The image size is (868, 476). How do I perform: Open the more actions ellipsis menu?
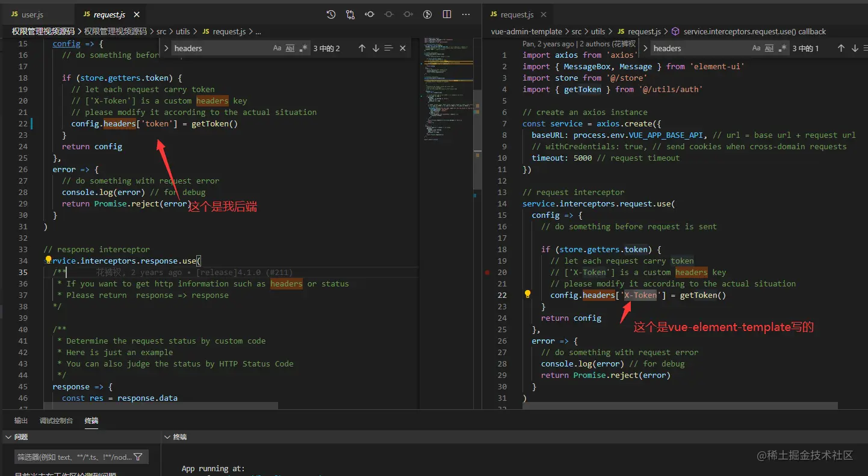tap(466, 14)
